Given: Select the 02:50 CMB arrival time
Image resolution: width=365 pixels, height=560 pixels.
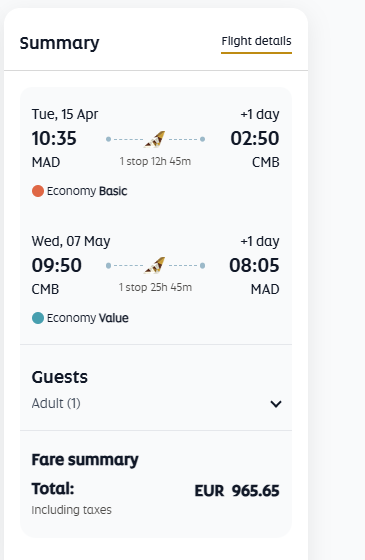Looking at the screenshot, I should tap(255, 139).
